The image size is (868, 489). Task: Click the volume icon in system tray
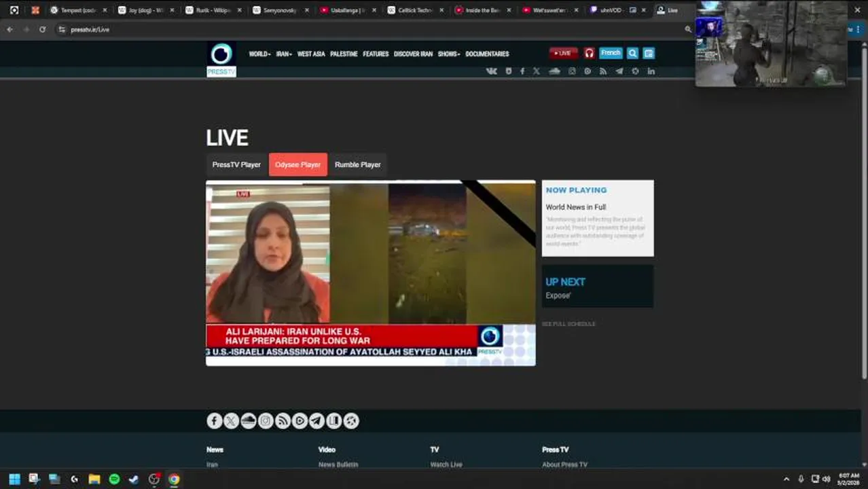coord(827,479)
